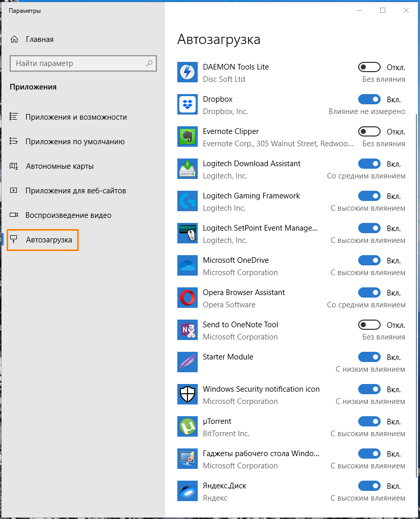Screen dimensions: 420x519
Task: Disable Dropbox autostart toggle
Action: (x=369, y=99)
